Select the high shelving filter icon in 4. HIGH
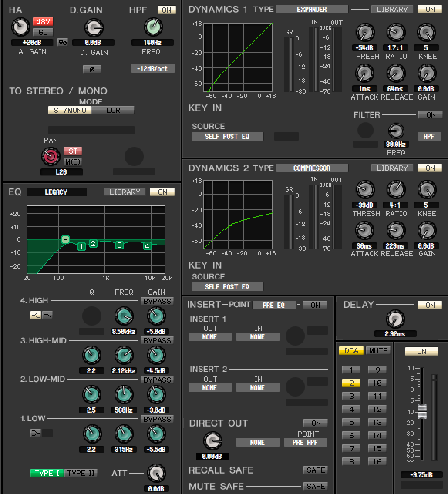The width and height of the screenshot is (448, 494). [x=36, y=315]
